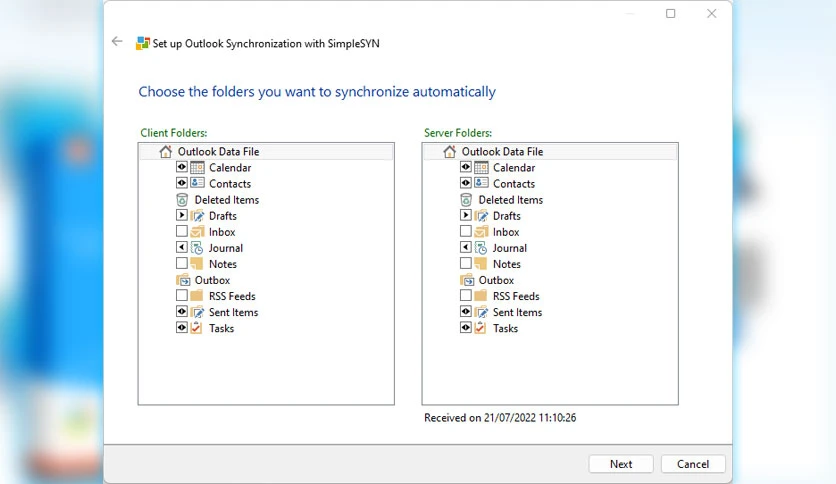Toggle sync checkbox for client Contacts
836x484 pixels.
[182, 183]
